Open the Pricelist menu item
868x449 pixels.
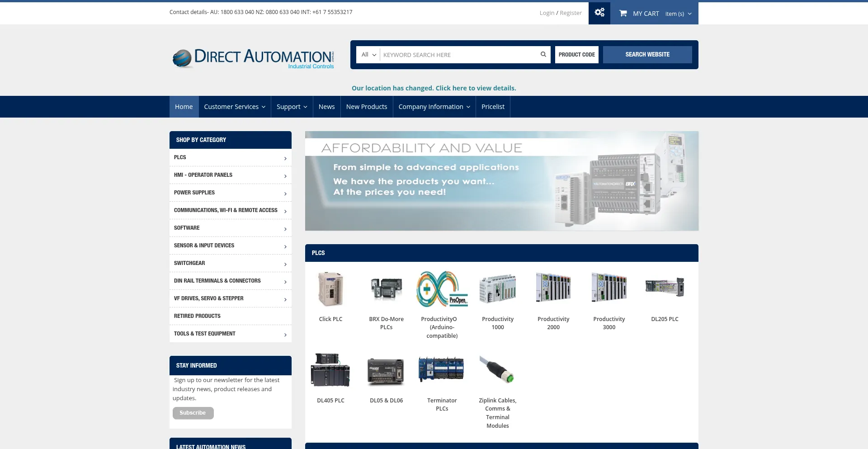pos(492,107)
